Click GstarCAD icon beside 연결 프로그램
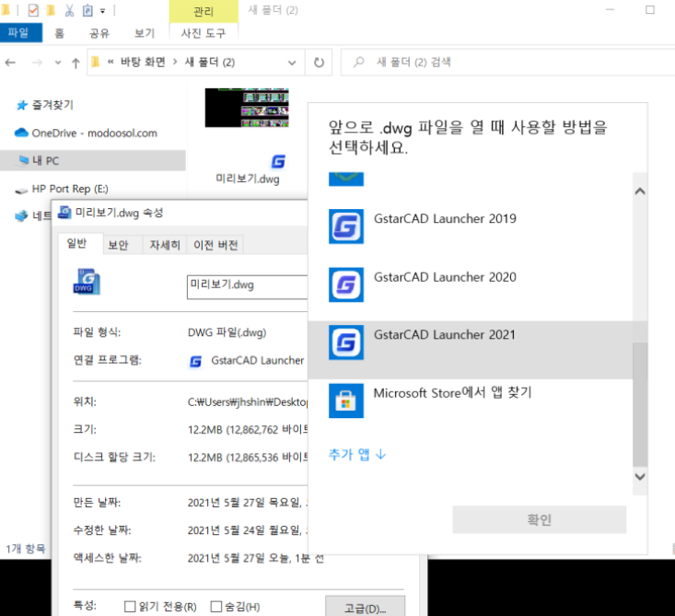Screen dimensions: 675x616 195,361
